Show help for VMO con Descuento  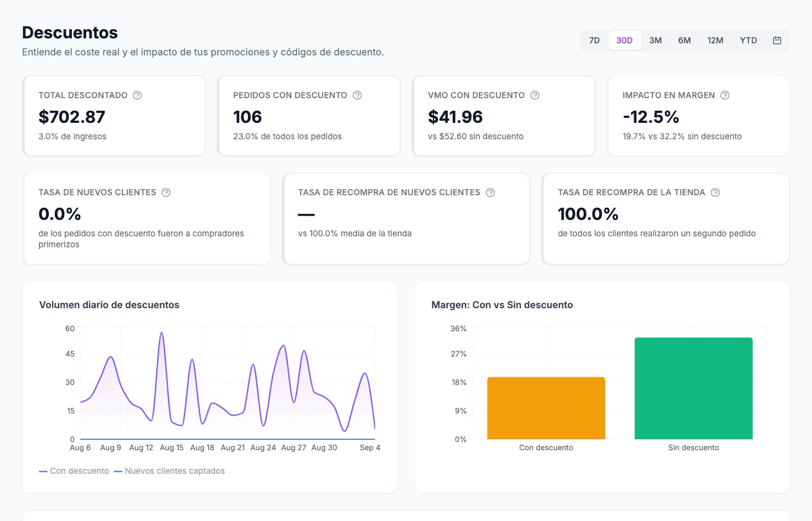click(535, 95)
